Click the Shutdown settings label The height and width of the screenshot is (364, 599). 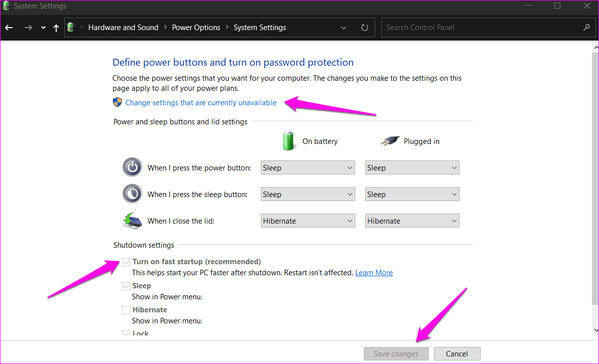(x=143, y=245)
